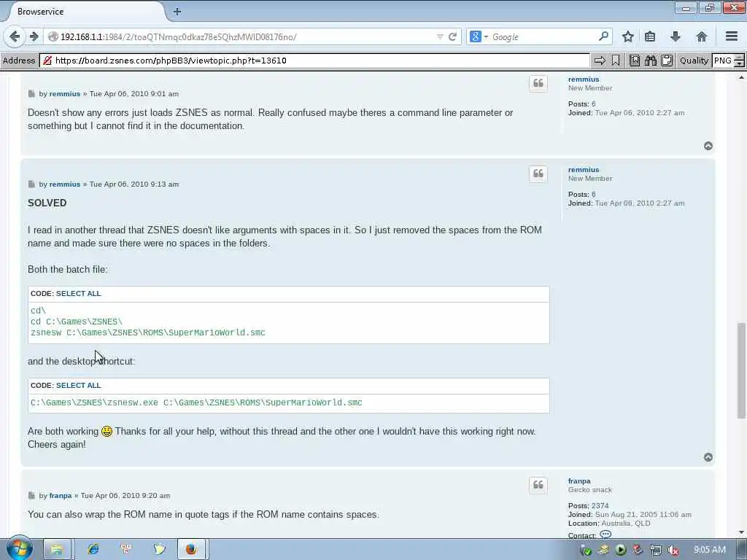
Task: Click the muted volume tray icon
Action: coord(673,550)
